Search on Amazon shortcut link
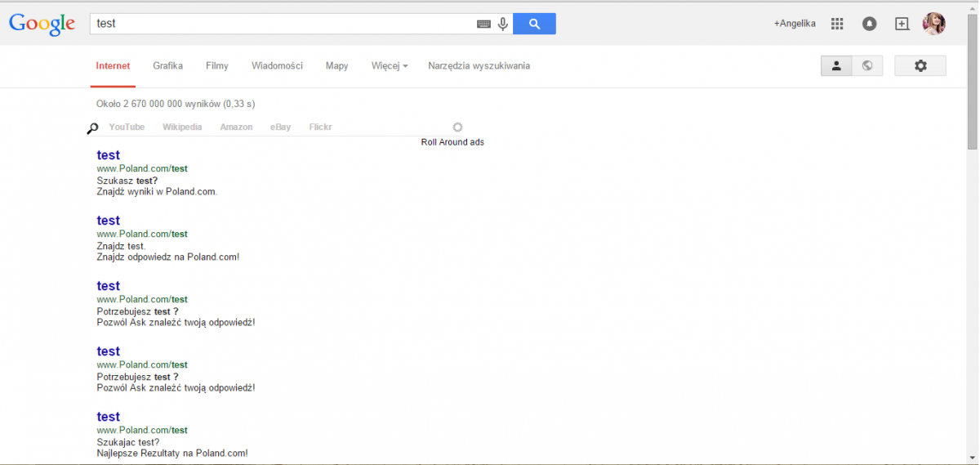Image resolution: width=980 pixels, height=465 pixels. tap(236, 127)
